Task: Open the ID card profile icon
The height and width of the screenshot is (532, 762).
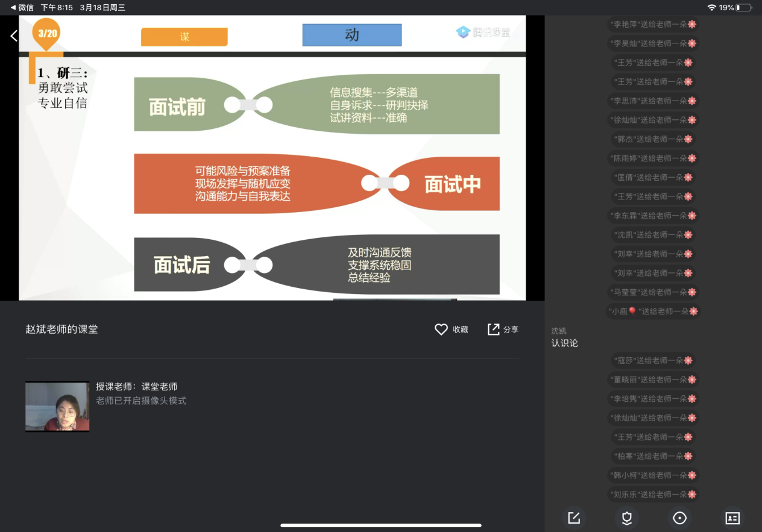Action: (x=732, y=518)
